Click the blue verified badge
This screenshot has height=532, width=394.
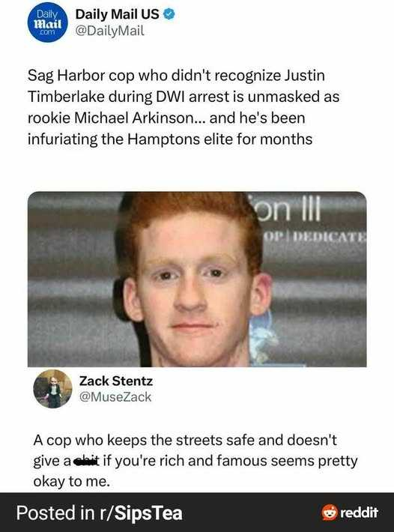point(169,14)
